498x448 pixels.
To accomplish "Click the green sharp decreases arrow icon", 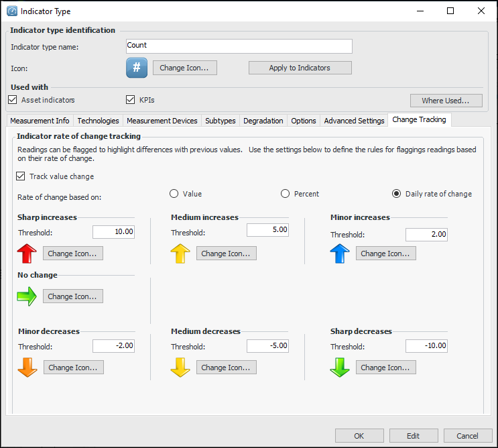I will (340, 368).
